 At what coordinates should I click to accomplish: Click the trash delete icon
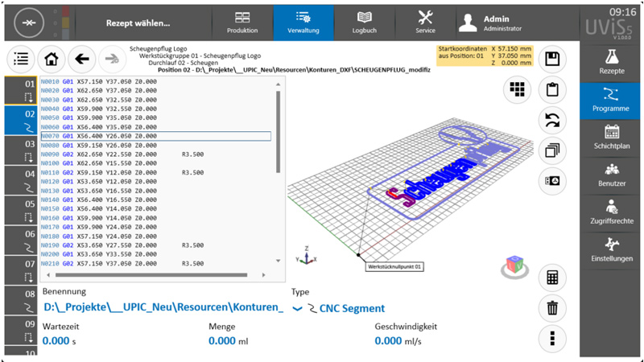pos(552,307)
